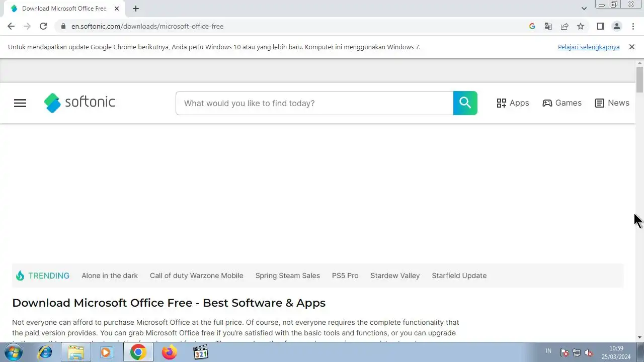The width and height of the screenshot is (644, 362).
Task: Focus the Softonic search box
Action: tap(314, 103)
